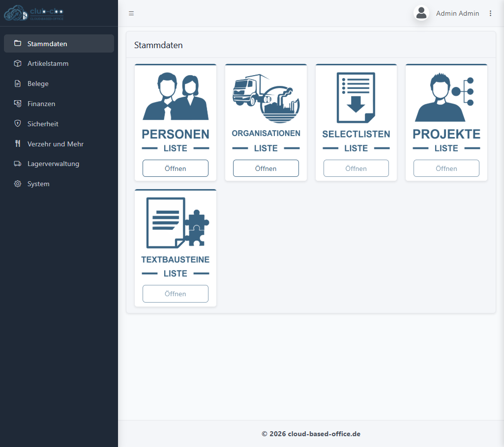Click the Personen two-people illustration
The image size is (504, 447).
click(x=176, y=96)
